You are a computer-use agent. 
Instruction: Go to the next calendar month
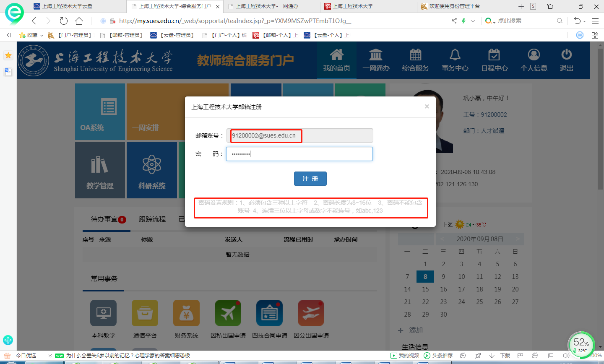coord(518,239)
